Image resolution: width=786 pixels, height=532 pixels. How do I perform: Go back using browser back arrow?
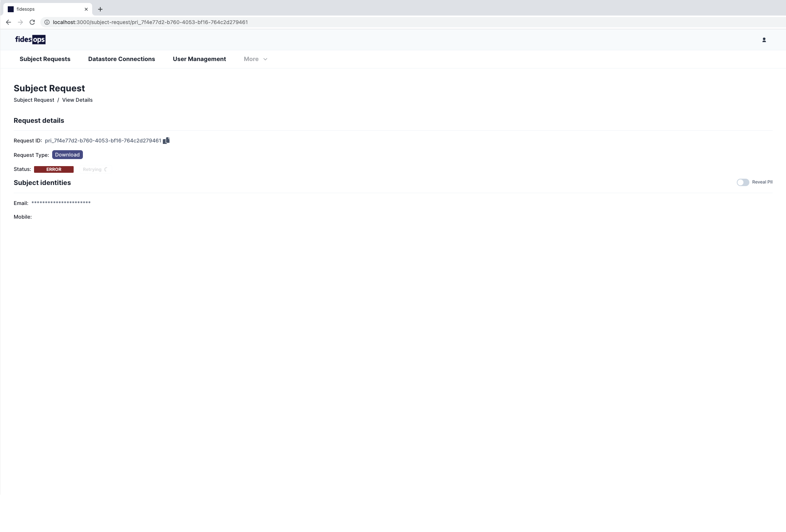(9, 22)
